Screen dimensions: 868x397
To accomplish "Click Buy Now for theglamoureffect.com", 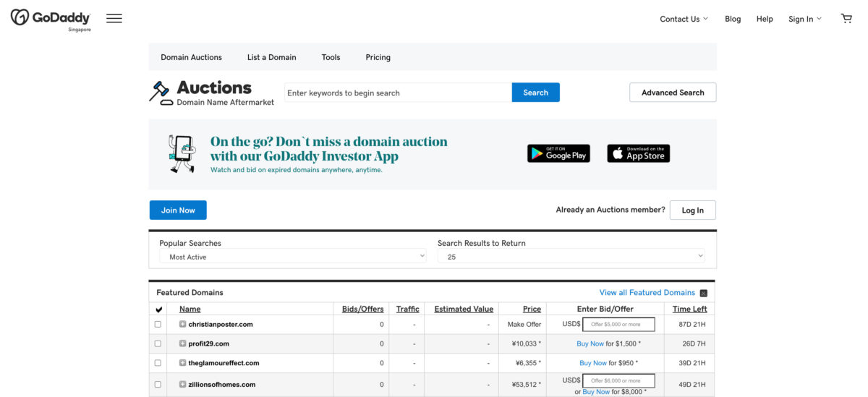I will click(593, 363).
